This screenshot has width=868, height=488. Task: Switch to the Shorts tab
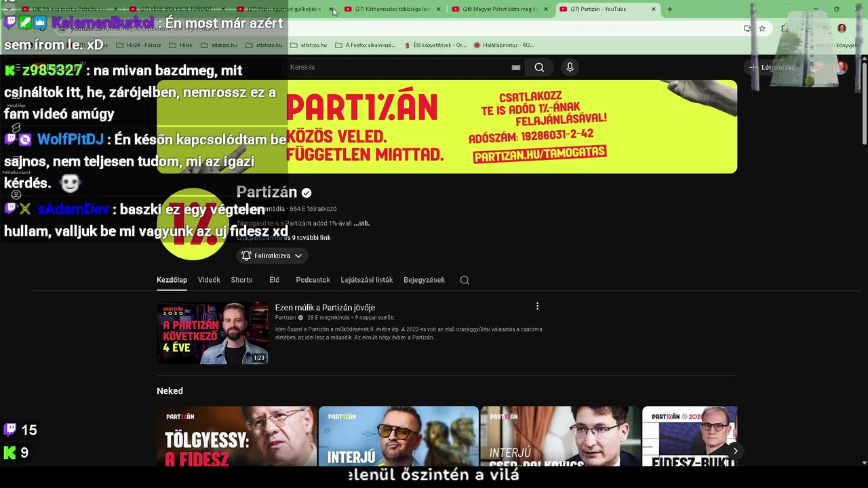pos(241,280)
